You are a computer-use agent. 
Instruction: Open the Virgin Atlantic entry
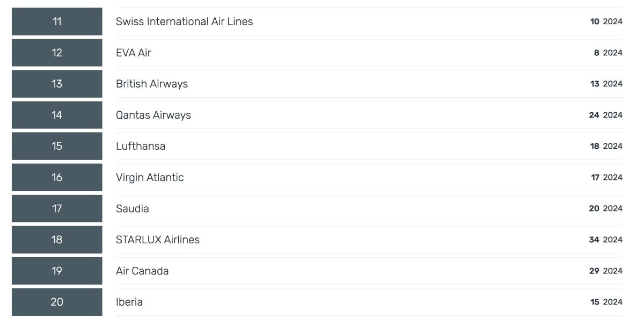pos(150,177)
